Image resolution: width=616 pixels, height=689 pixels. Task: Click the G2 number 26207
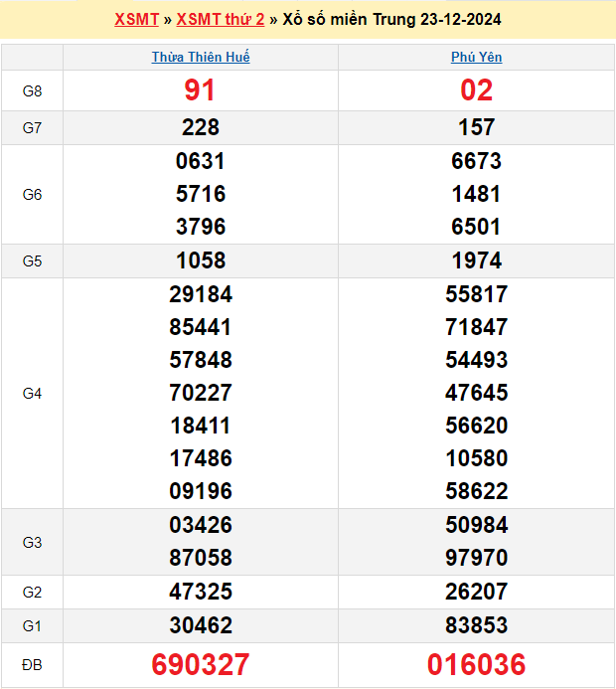(x=476, y=593)
